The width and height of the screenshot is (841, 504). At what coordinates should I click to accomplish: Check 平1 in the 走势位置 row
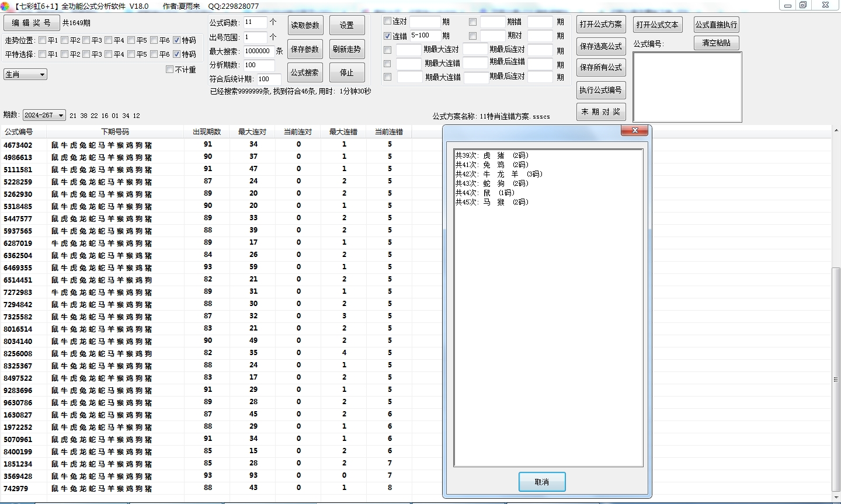43,40
